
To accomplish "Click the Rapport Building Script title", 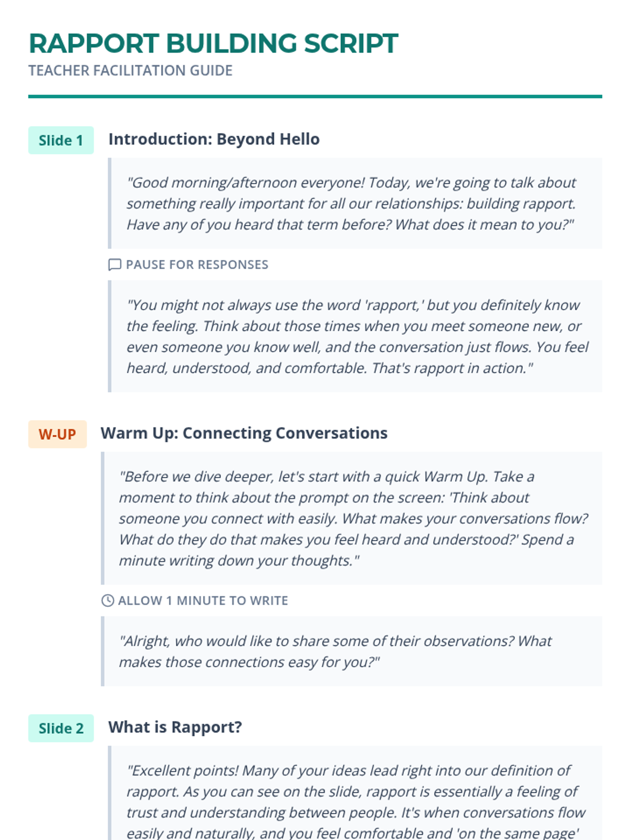I will 213,44.
